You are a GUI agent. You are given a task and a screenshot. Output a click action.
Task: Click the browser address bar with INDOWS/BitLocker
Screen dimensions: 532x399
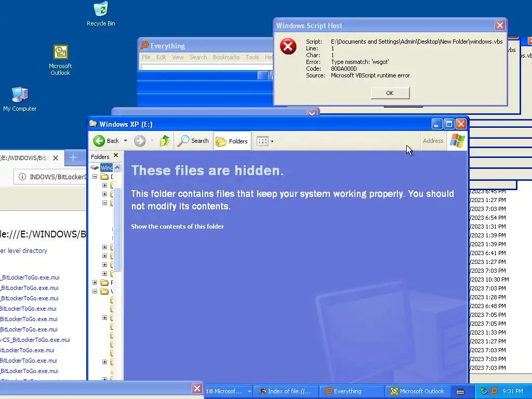50,177
